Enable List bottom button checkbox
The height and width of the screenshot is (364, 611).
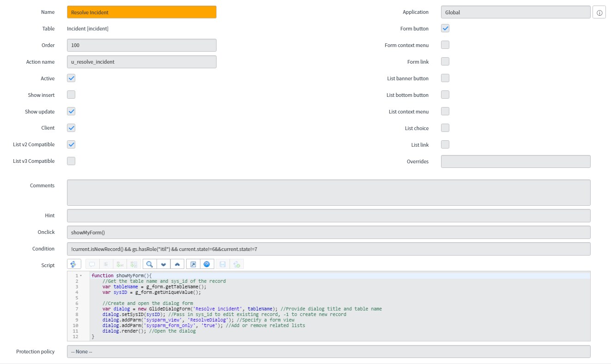445,95
